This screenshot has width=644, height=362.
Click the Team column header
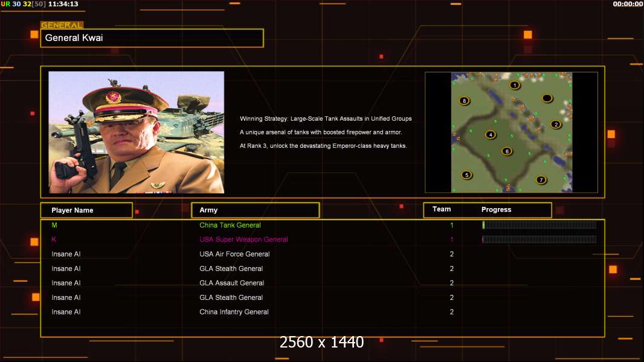[x=442, y=209]
